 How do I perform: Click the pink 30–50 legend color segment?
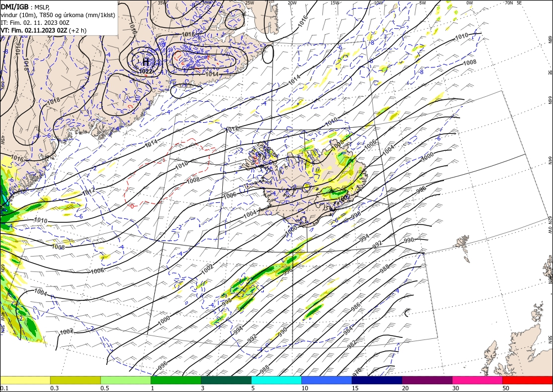click(x=478, y=380)
